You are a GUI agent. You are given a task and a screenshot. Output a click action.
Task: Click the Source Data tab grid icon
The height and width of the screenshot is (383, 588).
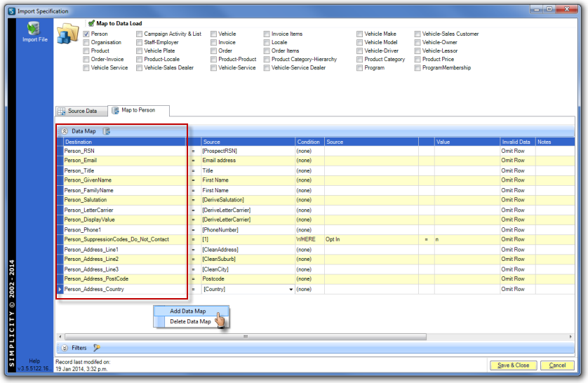click(62, 111)
